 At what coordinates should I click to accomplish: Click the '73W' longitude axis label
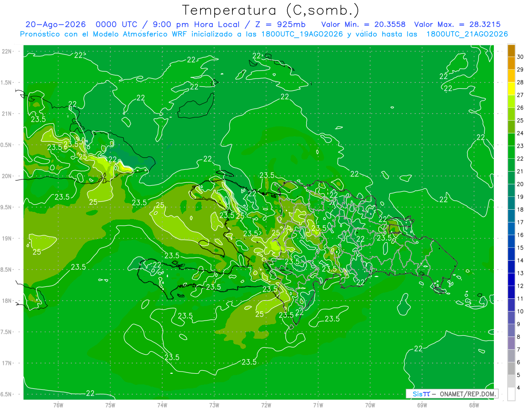click(214, 405)
